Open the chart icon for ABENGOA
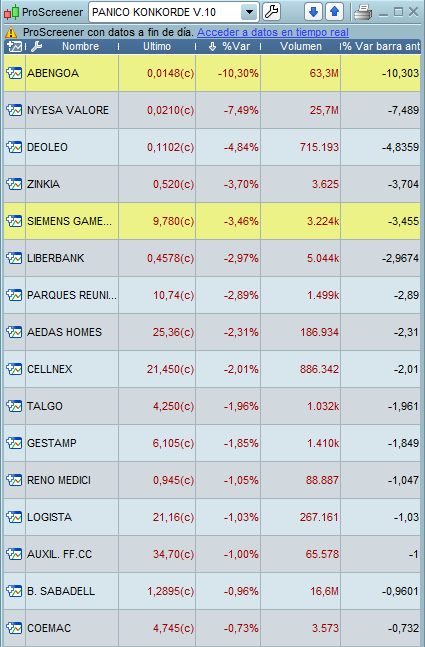425x647 pixels. [14, 73]
